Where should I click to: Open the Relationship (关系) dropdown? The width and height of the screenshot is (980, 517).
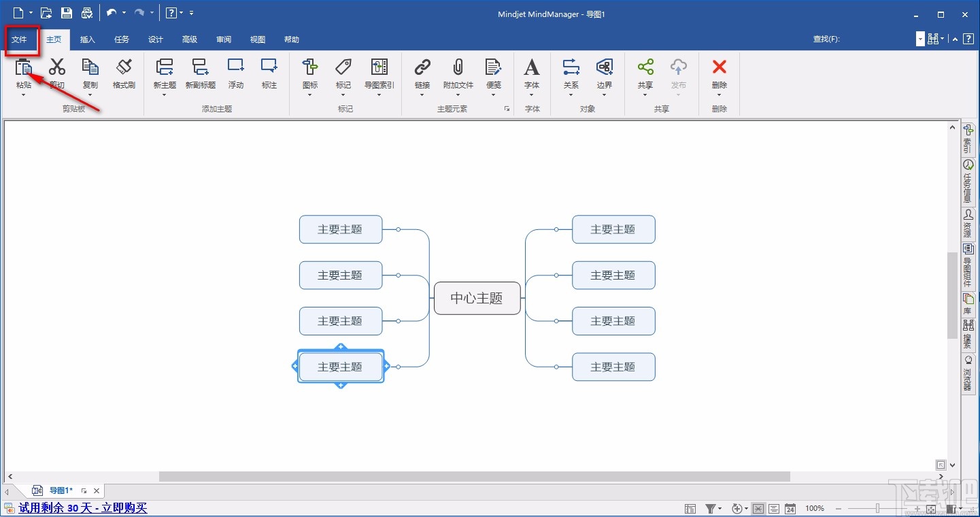(x=571, y=95)
